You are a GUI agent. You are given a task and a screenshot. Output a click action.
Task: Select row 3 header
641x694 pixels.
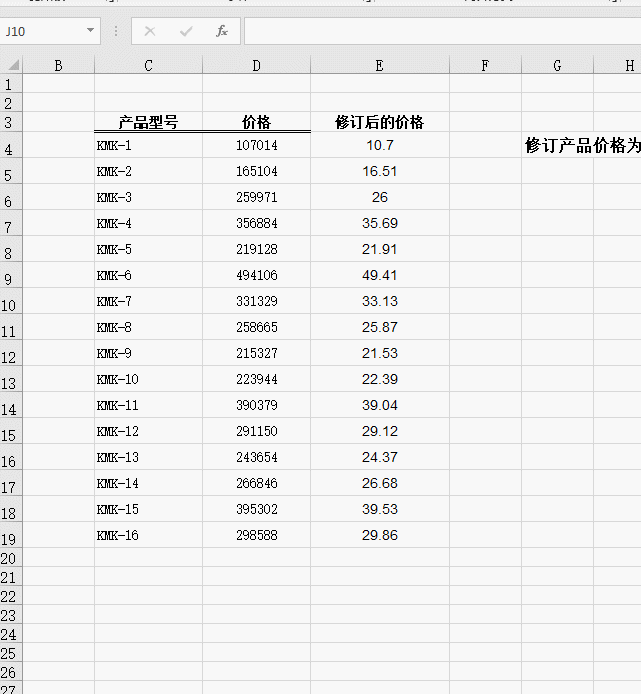(11, 122)
